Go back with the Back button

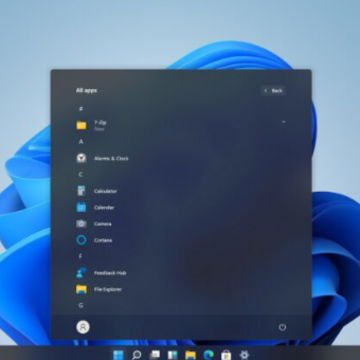(273, 91)
